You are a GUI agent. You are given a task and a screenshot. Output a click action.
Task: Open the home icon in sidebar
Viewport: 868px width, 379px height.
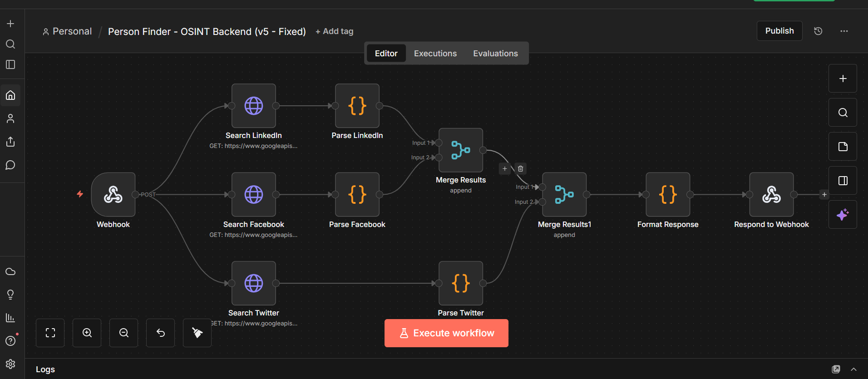[10, 95]
